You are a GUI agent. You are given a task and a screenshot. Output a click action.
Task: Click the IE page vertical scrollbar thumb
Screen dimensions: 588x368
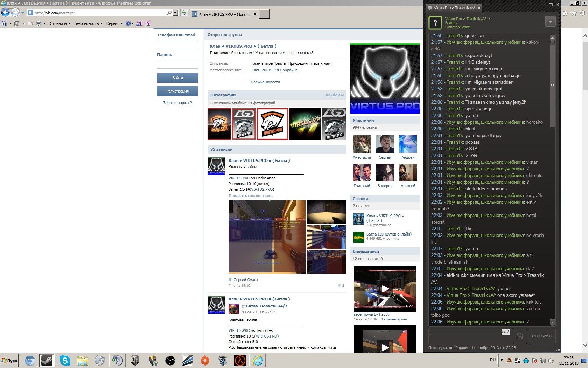click(x=585, y=67)
